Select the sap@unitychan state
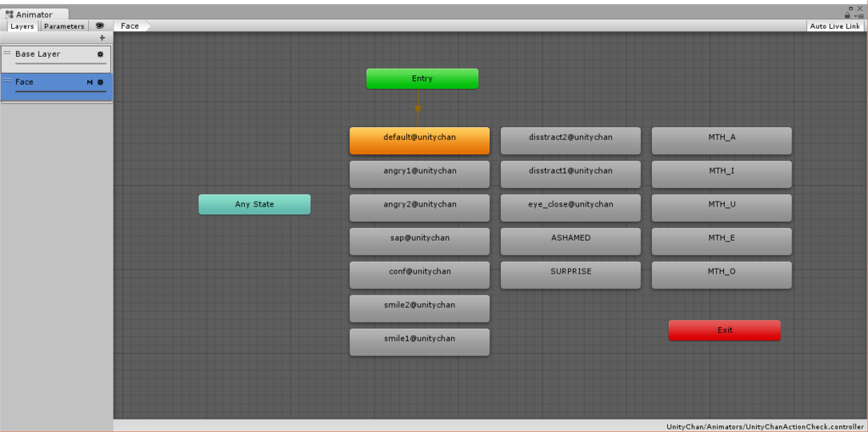 tap(420, 241)
